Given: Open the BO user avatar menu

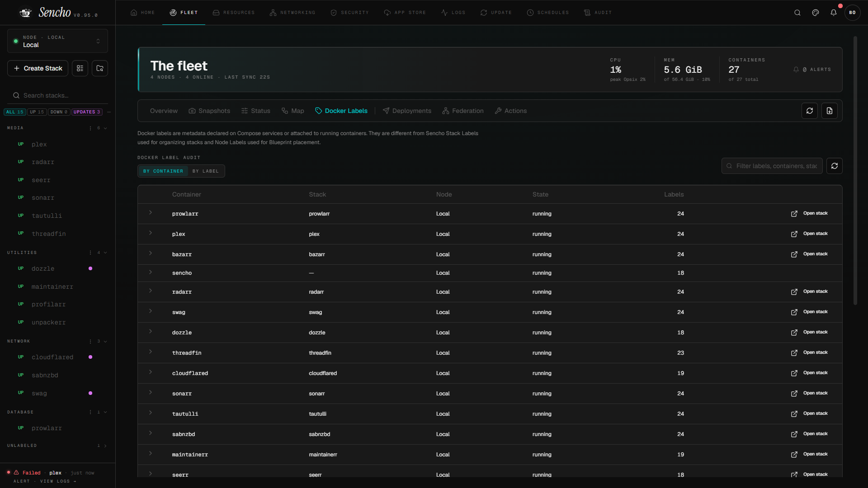Looking at the screenshot, I should (853, 13).
